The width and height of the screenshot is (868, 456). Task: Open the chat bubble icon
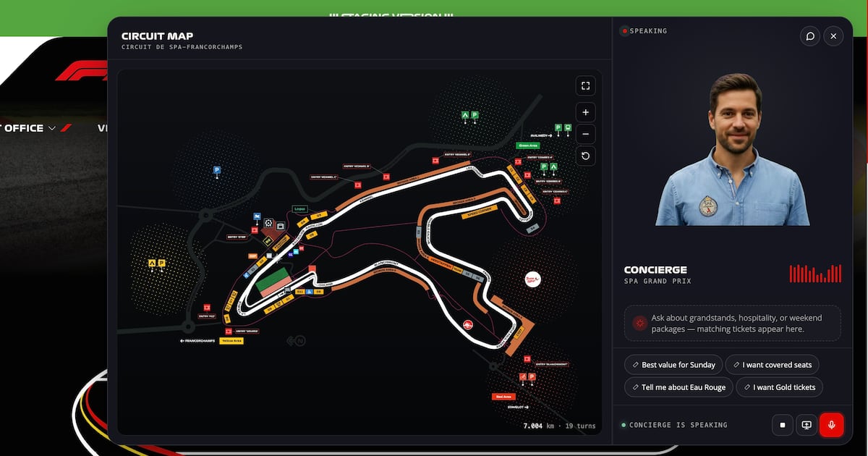pyautogui.click(x=810, y=36)
